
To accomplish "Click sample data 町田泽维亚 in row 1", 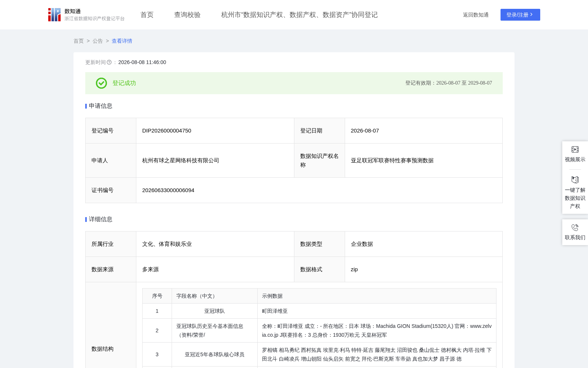I will (x=275, y=311).
